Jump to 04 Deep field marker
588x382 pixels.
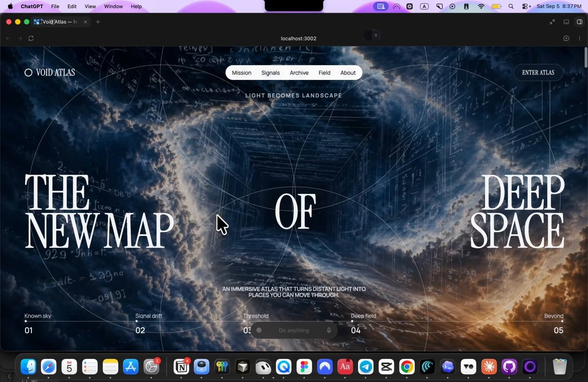click(364, 324)
